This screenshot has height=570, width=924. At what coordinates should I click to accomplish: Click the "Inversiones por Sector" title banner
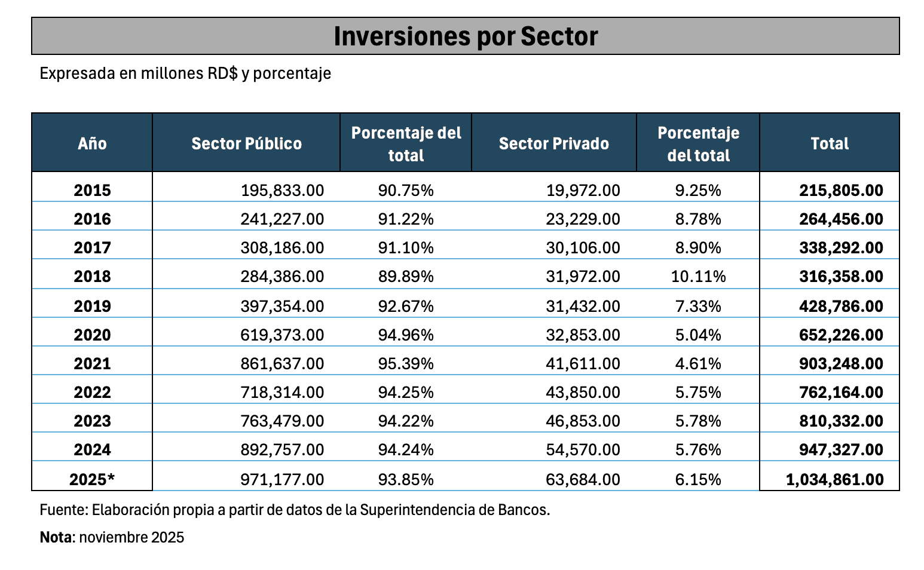(x=465, y=36)
